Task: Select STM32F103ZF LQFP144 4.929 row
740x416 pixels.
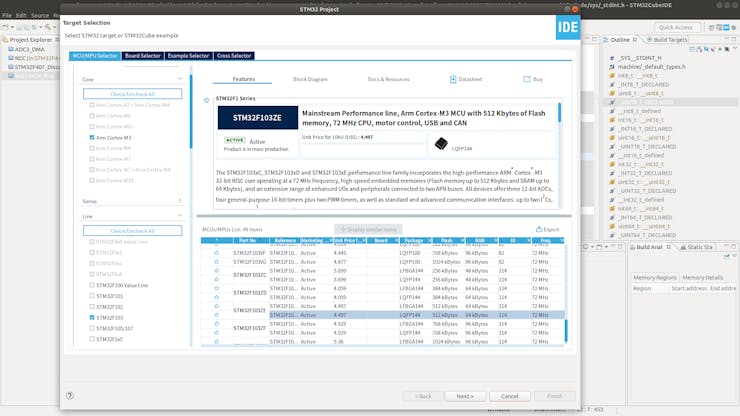Action: pyautogui.click(x=417, y=333)
